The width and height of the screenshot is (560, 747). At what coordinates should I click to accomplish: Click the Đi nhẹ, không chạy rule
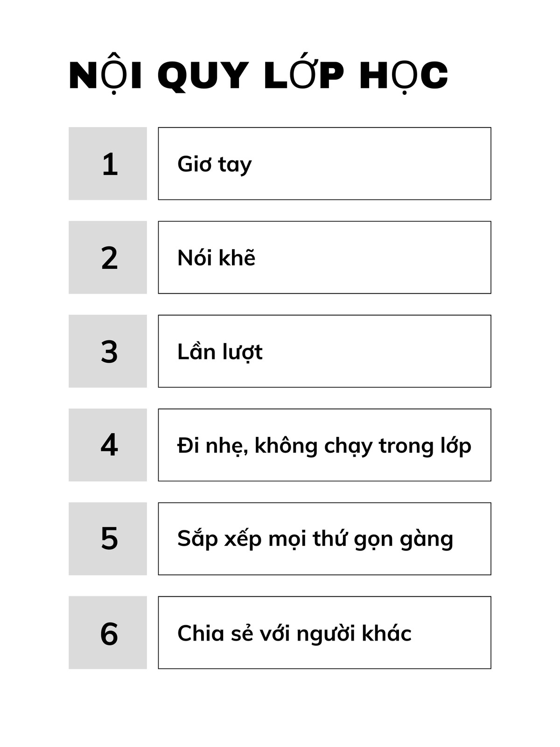pyautogui.click(x=324, y=445)
